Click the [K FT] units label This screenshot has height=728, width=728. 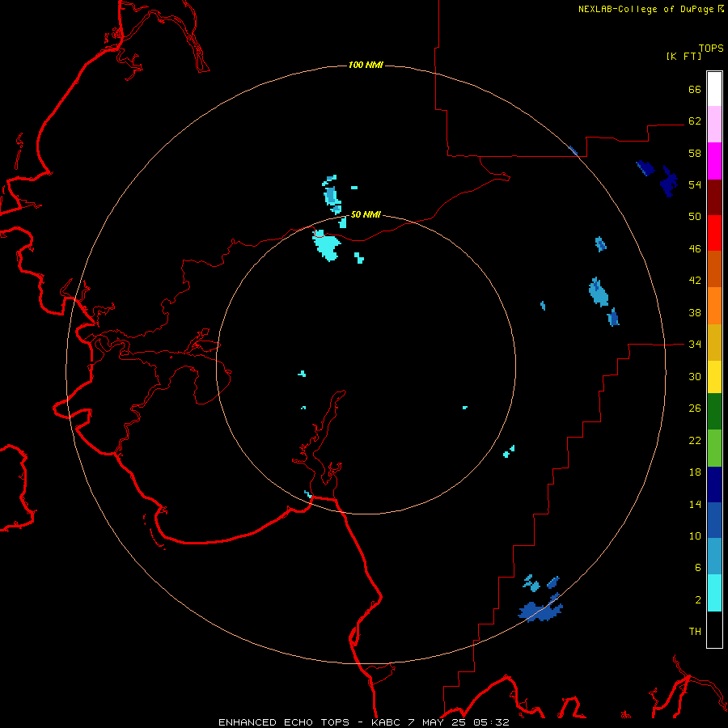click(x=684, y=56)
